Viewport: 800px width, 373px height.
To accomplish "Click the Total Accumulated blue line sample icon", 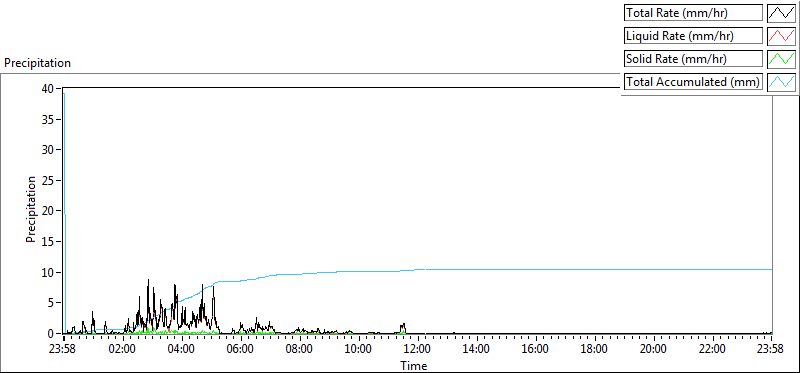I will click(x=782, y=82).
